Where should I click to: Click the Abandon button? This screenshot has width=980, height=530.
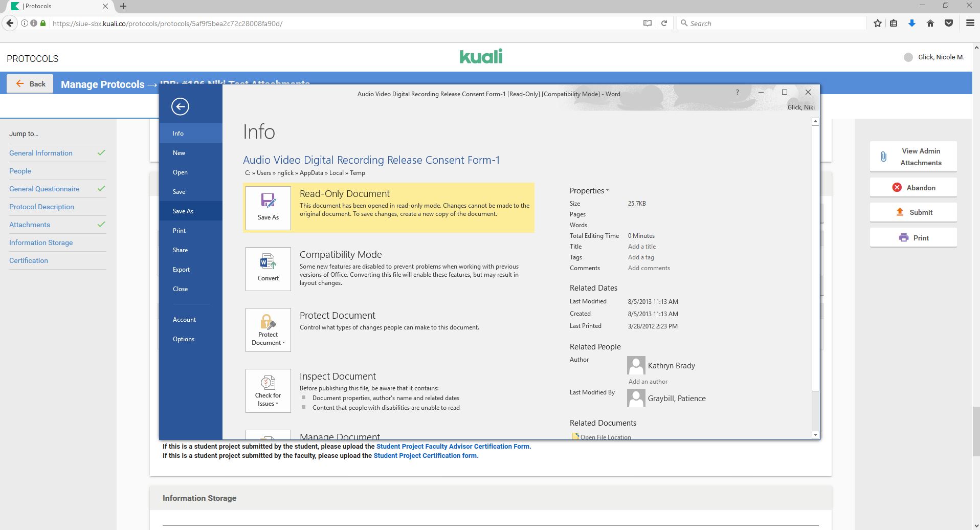tap(913, 188)
